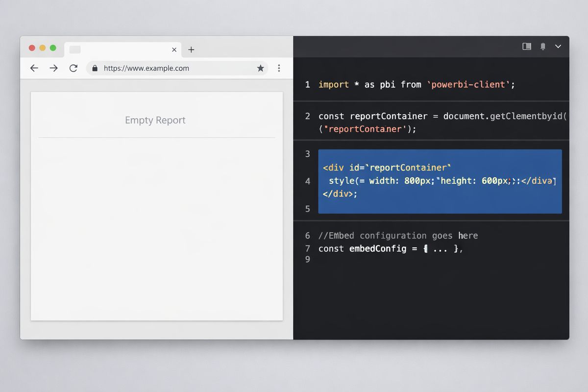Bookmark the page with the star icon

pyautogui.click(x=261, y=68)
